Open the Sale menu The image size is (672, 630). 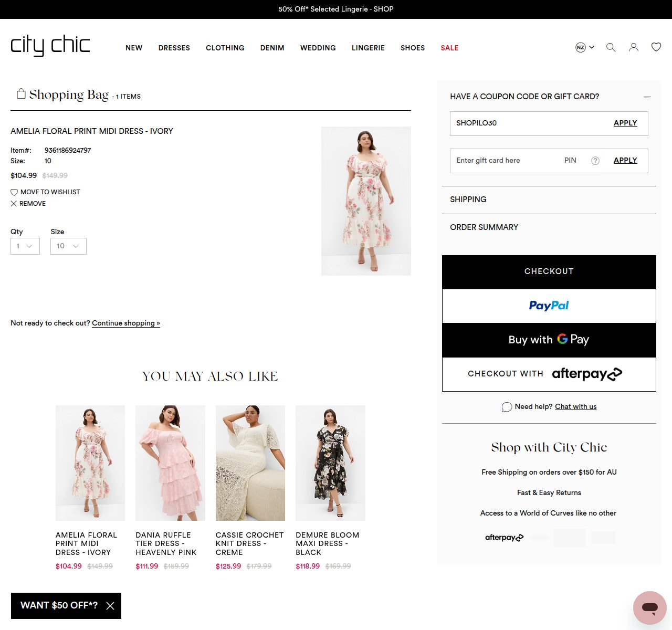click(449, 48)
